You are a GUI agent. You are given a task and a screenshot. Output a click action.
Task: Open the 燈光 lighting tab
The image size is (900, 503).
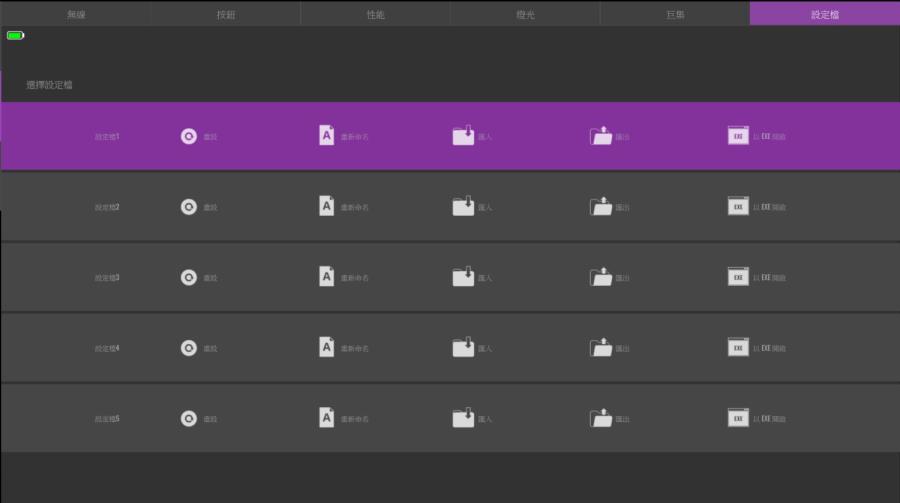click(x=525, y=14)
